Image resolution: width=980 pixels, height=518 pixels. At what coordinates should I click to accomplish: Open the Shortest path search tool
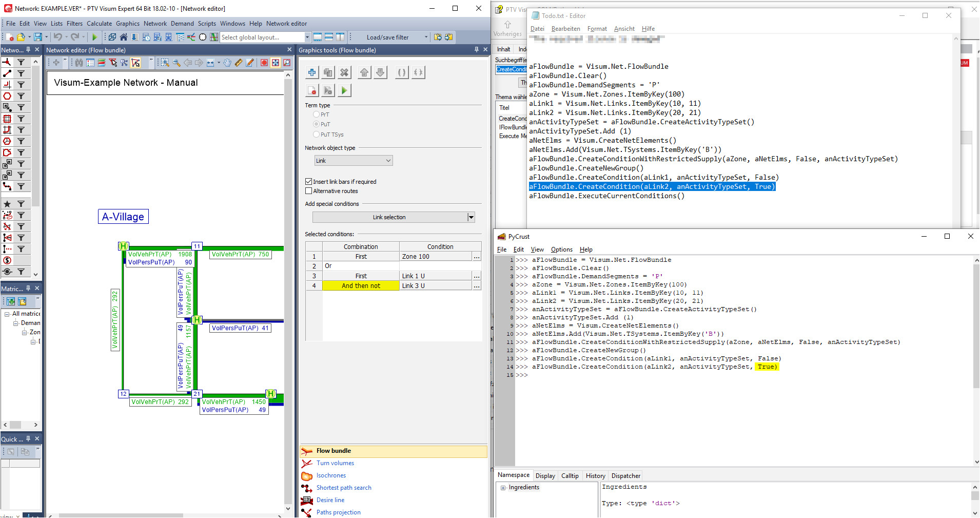(x=344, y=488)
